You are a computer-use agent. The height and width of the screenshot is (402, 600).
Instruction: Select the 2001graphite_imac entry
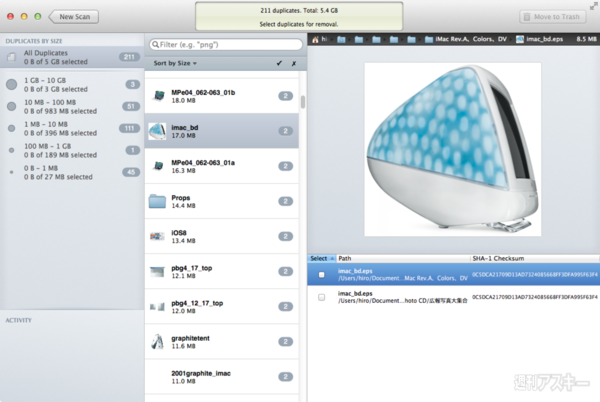tap(222, 377)
